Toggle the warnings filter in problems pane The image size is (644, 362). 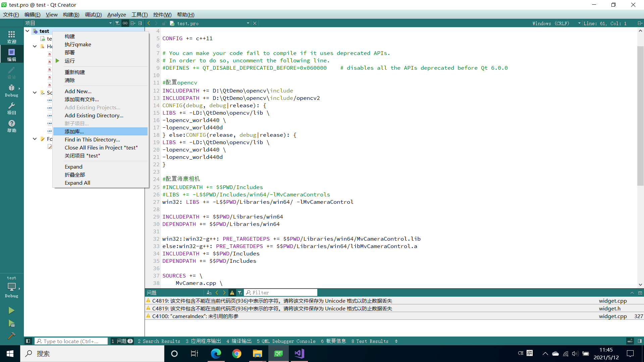[x=232, y=292]
